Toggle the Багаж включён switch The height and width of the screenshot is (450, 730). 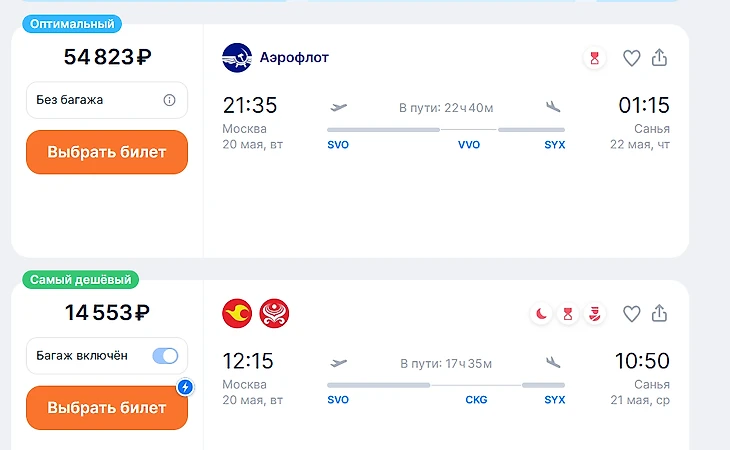165,356
